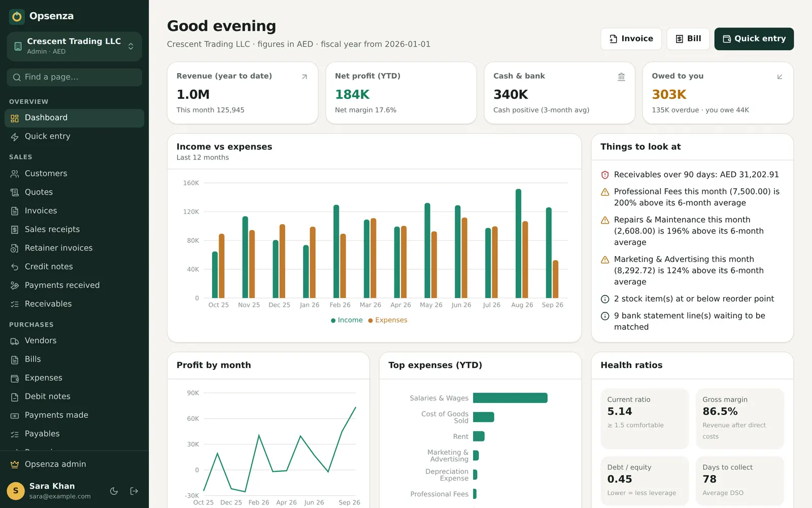Toggle the Income series in the chart legend
Viewport: 812px width, 508px height.
point(347,320)
